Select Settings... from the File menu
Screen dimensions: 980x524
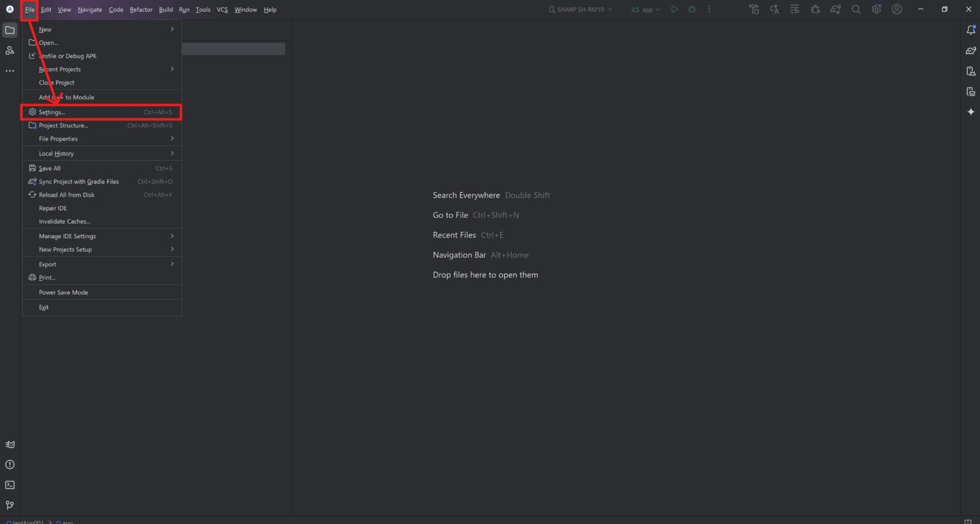pos(52,112)
